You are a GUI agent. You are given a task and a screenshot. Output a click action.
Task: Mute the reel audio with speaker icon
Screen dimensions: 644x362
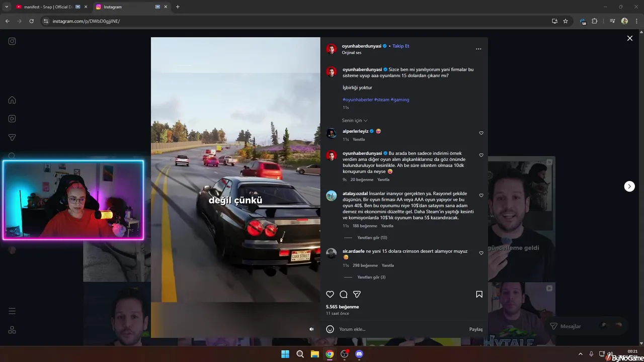pyautogui.click(x=311, y=329)
